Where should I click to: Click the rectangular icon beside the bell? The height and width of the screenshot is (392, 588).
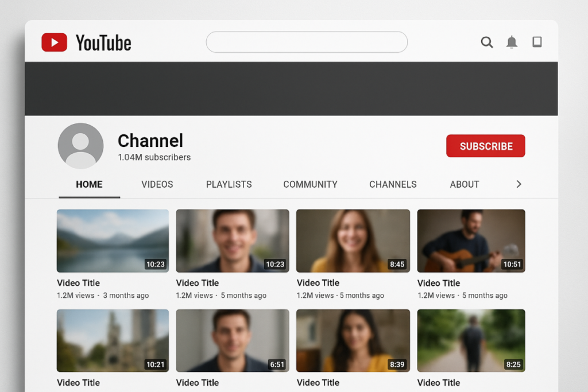point(537,41)
